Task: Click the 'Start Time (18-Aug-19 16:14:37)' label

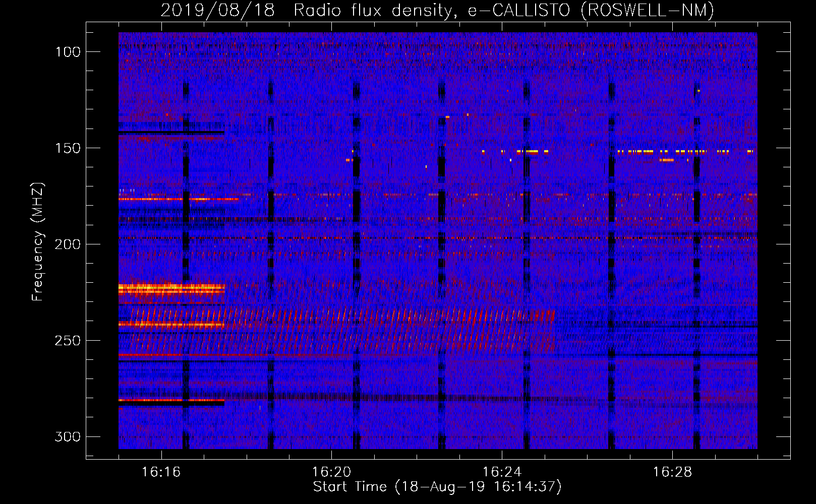Action: pyautogui.click(x=437, y=487)
